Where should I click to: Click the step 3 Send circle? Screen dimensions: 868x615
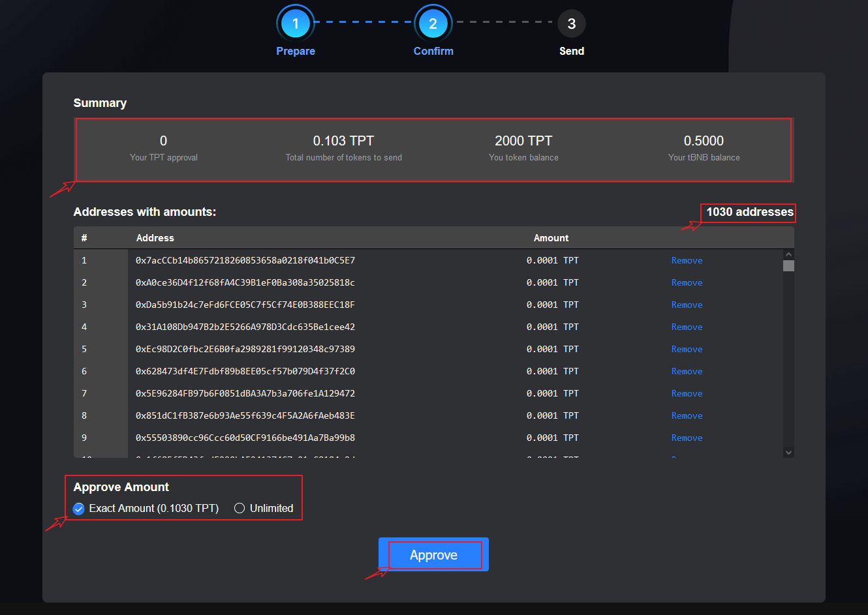pyautogui.click(x=571, y=23)
